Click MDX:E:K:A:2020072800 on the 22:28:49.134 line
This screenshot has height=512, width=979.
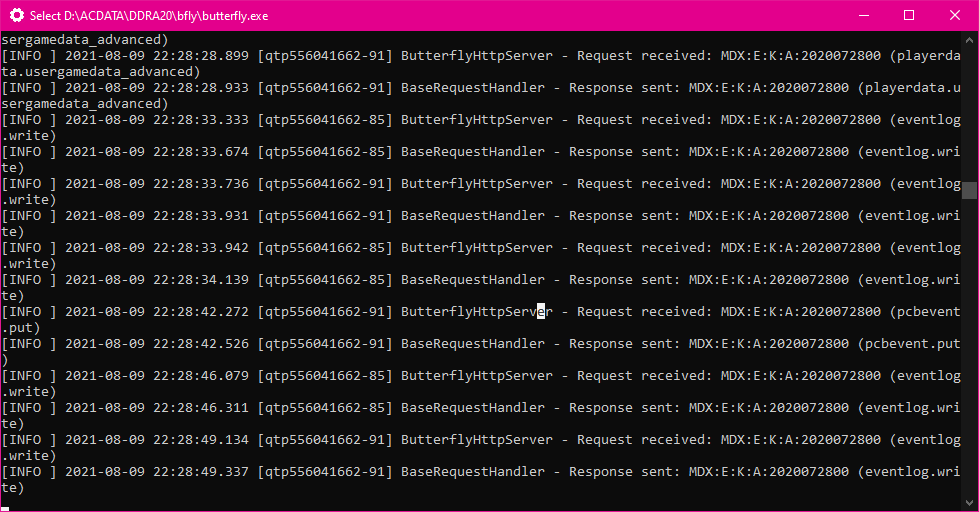pos(800,440)
